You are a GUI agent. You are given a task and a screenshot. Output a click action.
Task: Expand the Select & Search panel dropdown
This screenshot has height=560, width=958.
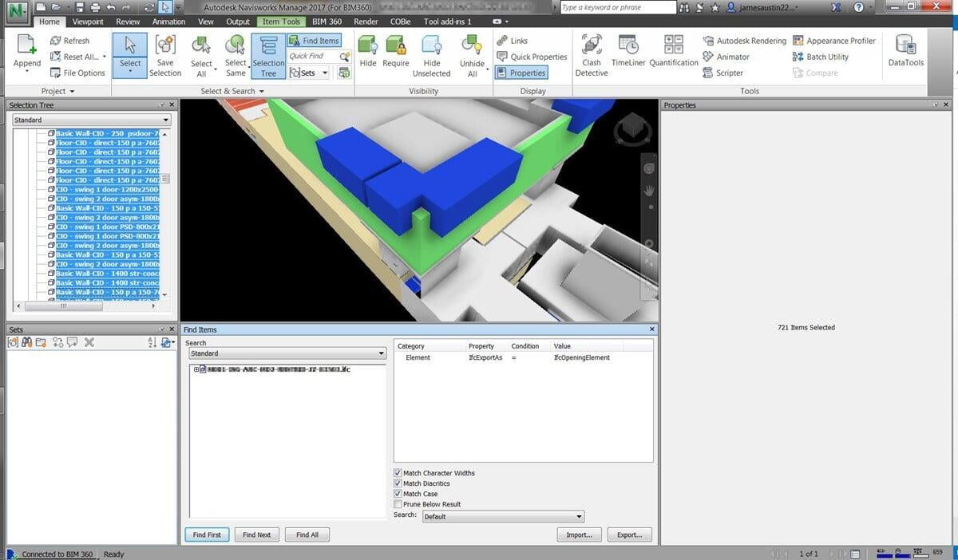pyautogui.click(x=232, y=91)
